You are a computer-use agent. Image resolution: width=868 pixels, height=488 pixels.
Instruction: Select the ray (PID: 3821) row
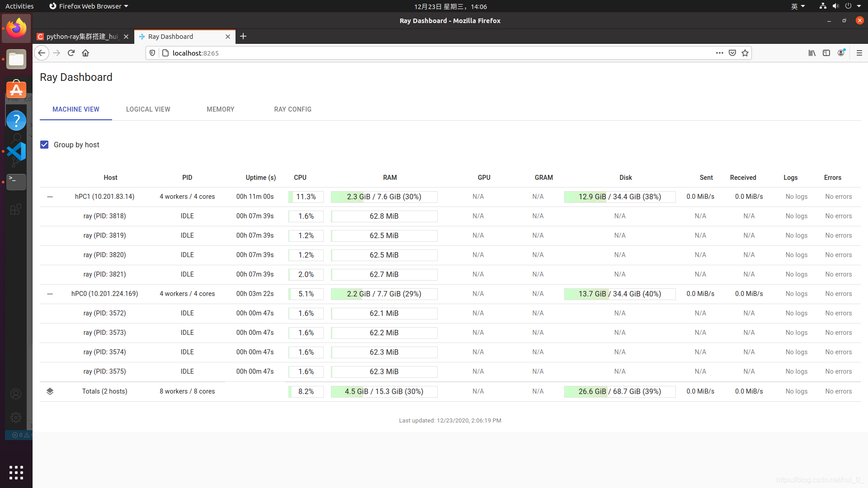(x=450, y=274)
